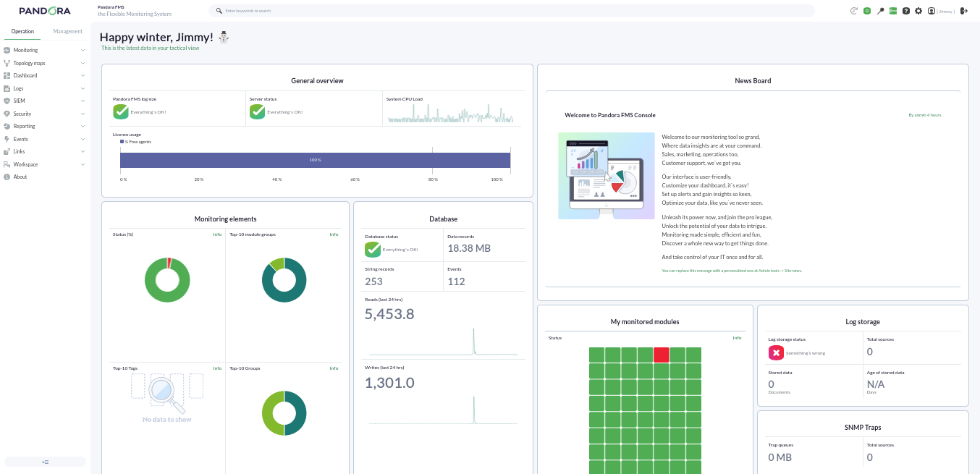Image resolution: width=980 pixels, height=474 pixels.
Task: Click the '253' string records value
Action: click(x=373, y=282)
